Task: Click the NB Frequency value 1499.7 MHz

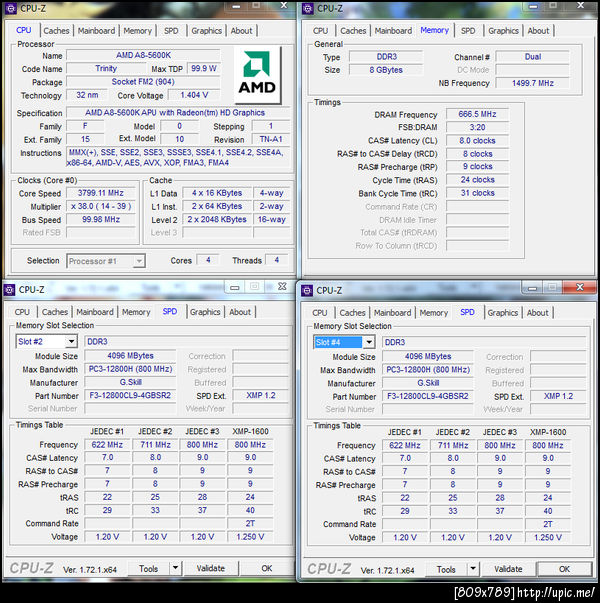Action: (x=533, y=83)
